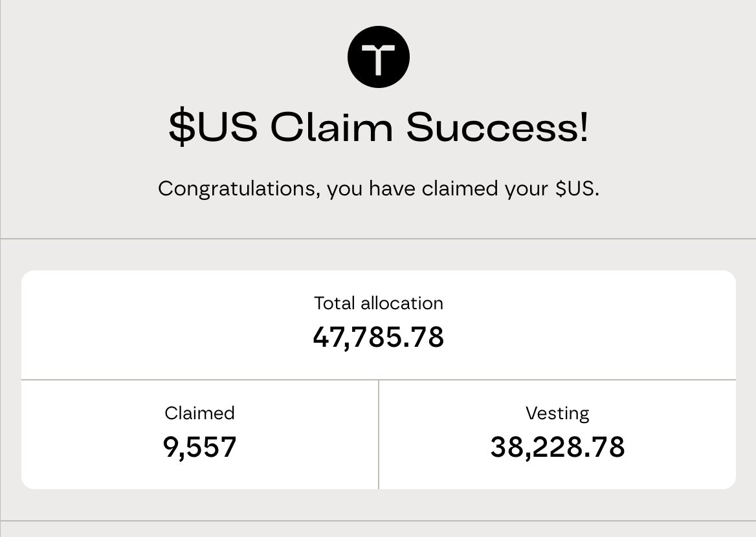Click "$US" at the start of heading
756x537 pixels.
click(213, 127)
